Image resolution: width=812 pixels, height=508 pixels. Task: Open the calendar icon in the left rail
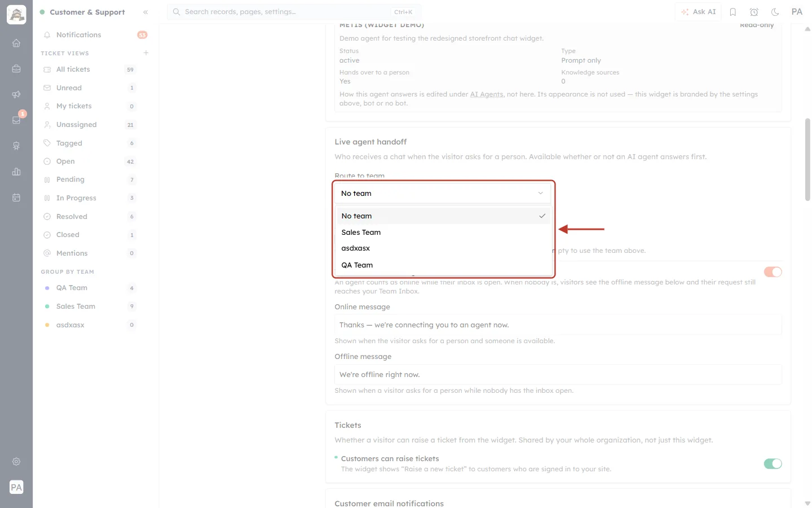pos(16,198)
